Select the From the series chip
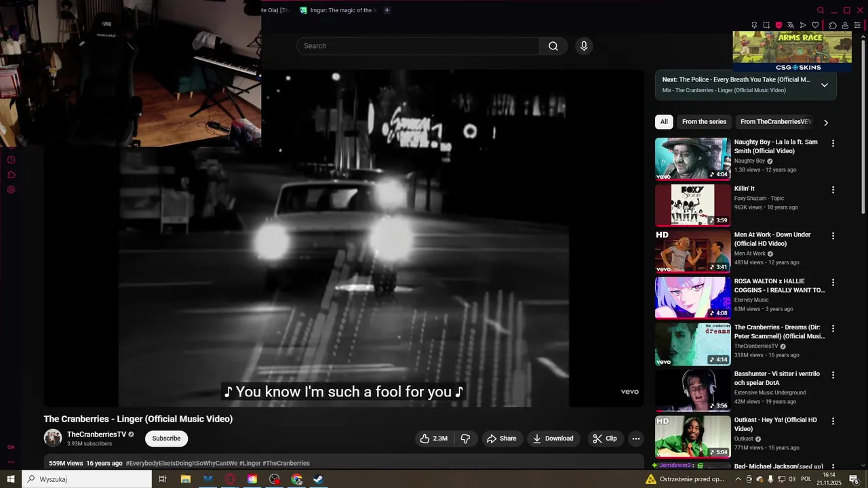The image size is (868, 488). [x=704, y=122]
